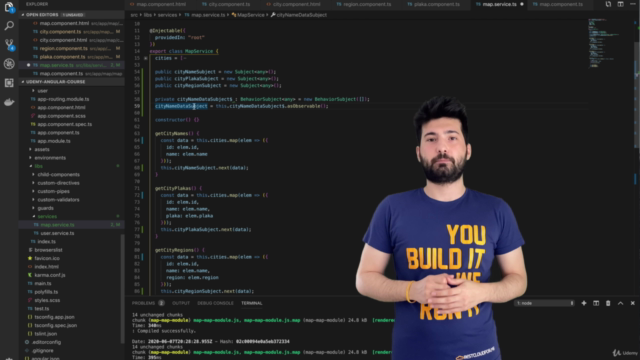This screenshot has height=360, width=640.
Task: Click 'src' in the breadcrumb path
Action: click(134, 15)
